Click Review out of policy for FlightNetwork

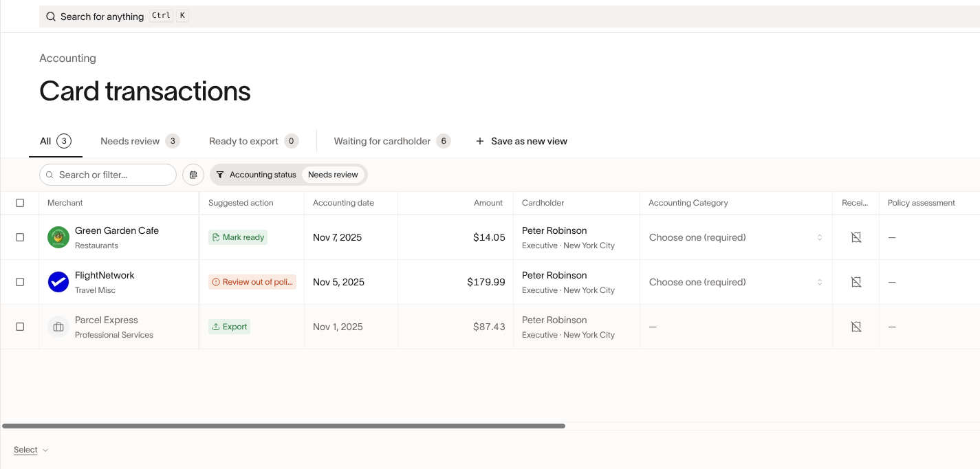(x=252, y=282)
